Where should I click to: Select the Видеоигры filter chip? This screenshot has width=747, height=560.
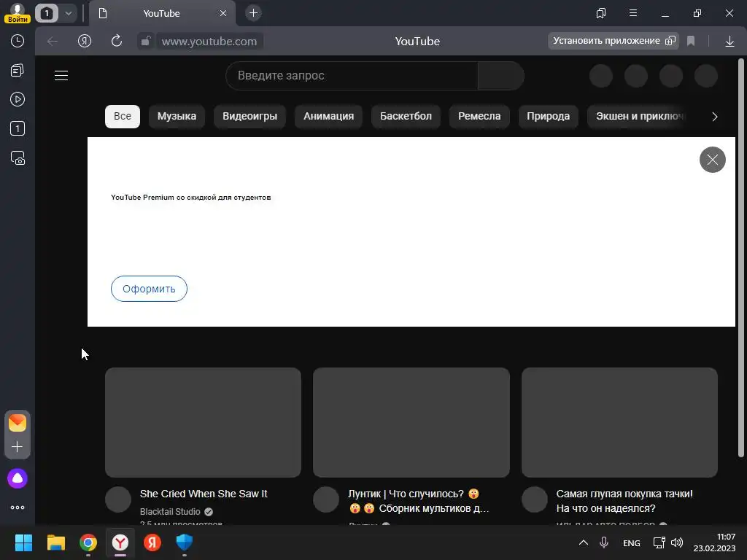(249, 116)
